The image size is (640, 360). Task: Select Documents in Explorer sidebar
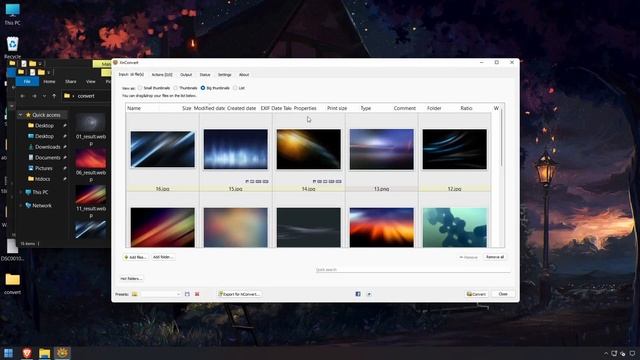click(x=44, y=158)
